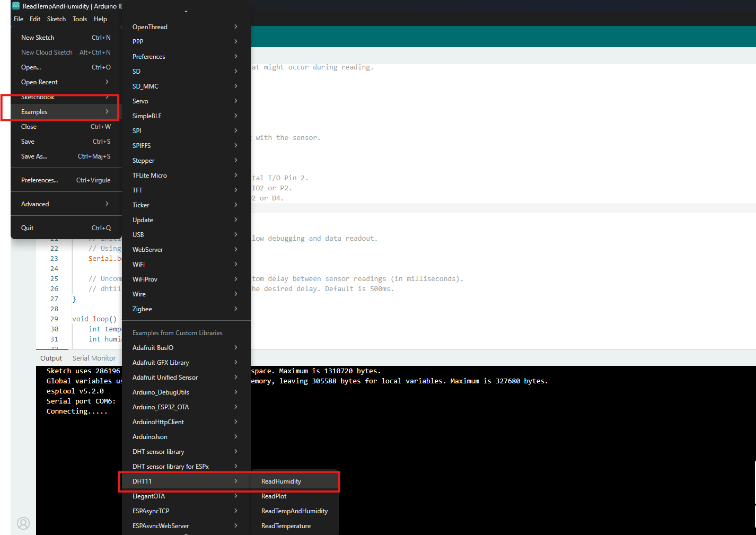Screen dimensions: 756x535
Task: Open the Ticker examples submenu
Action: point(186,205)
